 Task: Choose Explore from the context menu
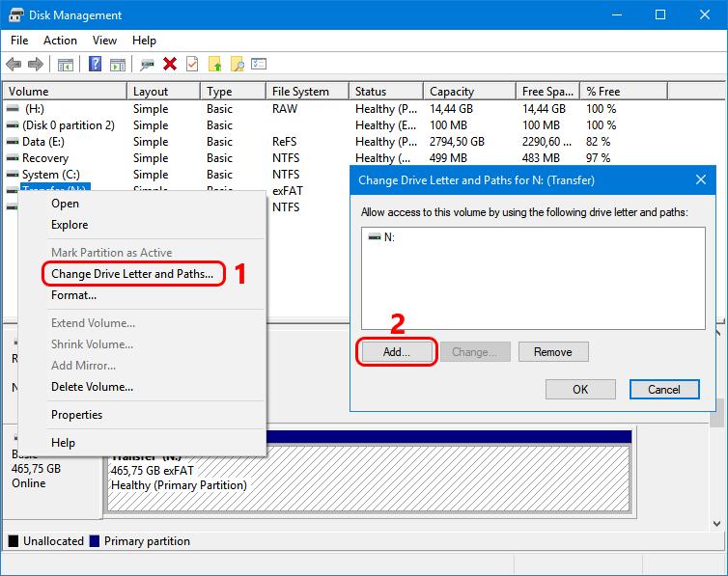[70, 225]
